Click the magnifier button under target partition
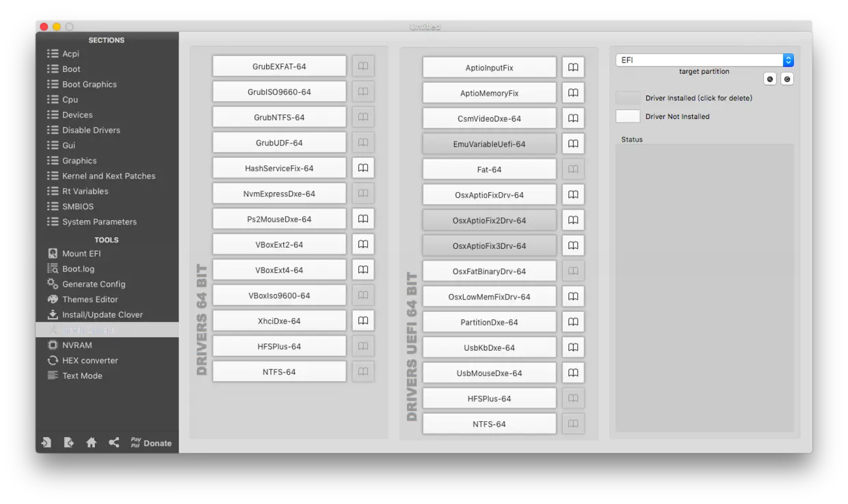 [771, 79]
